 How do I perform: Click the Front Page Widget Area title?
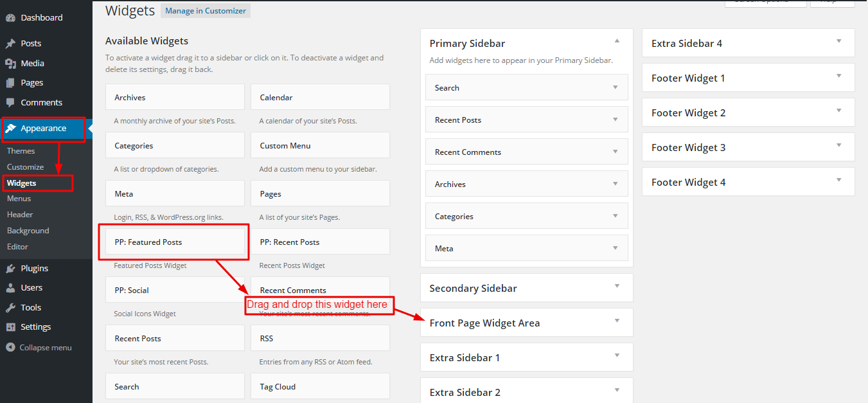pos(484,323)
